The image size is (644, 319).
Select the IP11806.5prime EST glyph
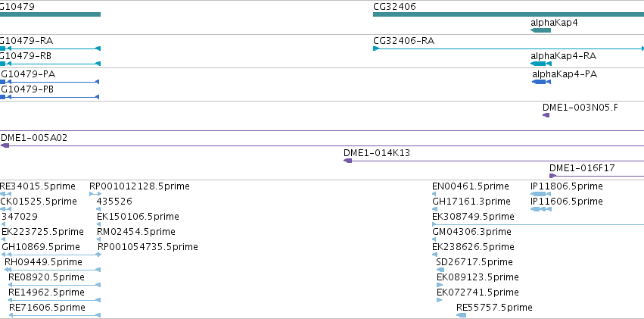point(541,194)
